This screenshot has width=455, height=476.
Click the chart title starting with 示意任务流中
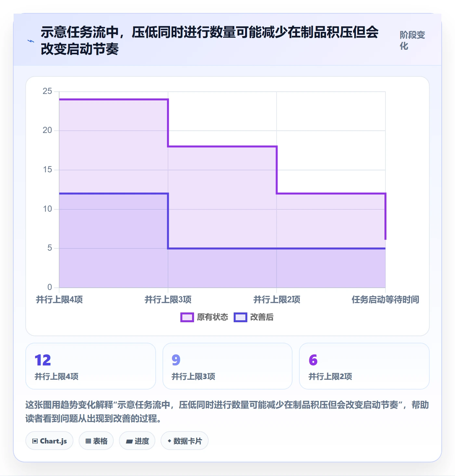coord(210,41)
